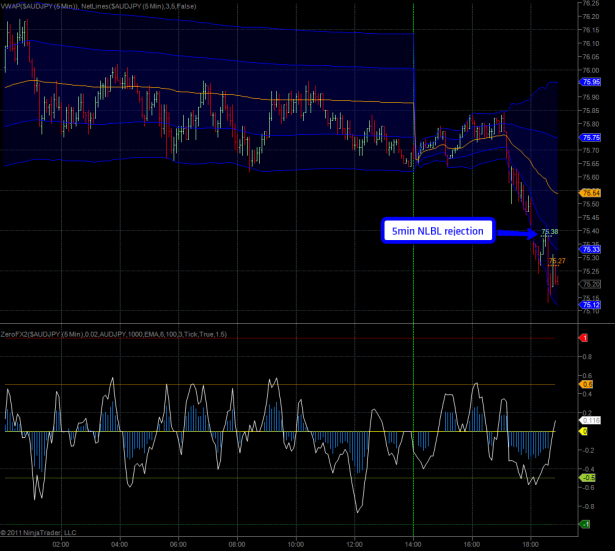Click the white 0.115 current oscillator value marker

pyautogui.click(x=590, y=421)
